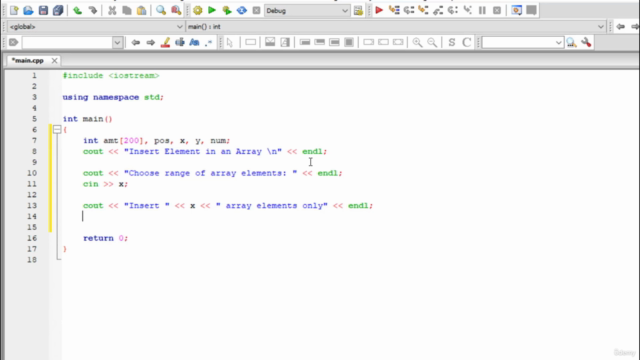
Task: Step out of function in debugger
Action: click(438, 10)
